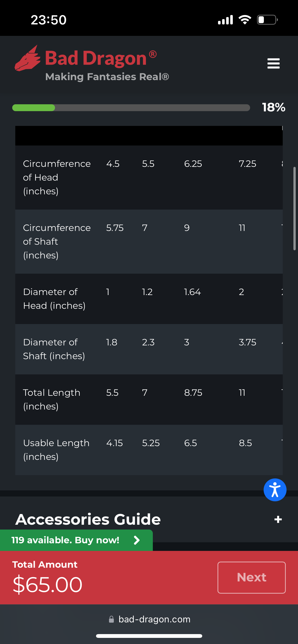Viewport: 298px width, 644px height.
Task: Tap the battery indicator in status bar
Action: [267, 20]
